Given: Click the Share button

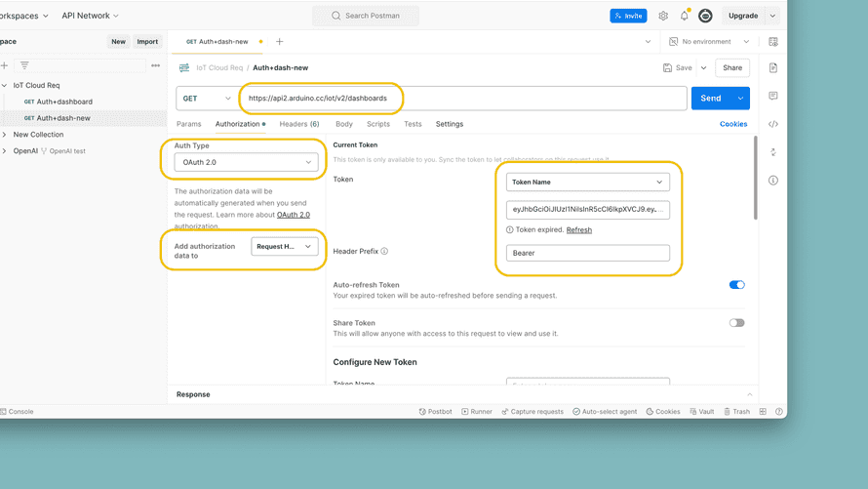Looking at the screenshot, I should coord(732,67).
